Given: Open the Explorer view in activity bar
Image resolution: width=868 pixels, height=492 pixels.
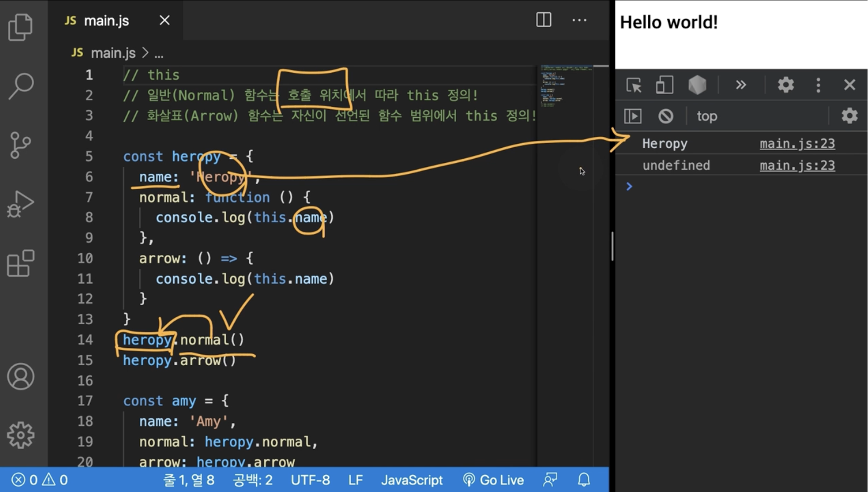Looking at the screenshot, I should (21, 27).
